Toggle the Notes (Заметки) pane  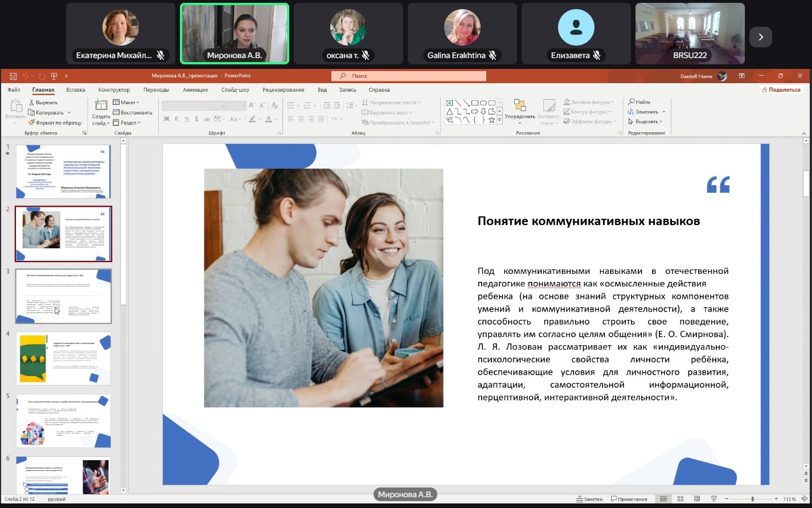[x=589, y=499]
